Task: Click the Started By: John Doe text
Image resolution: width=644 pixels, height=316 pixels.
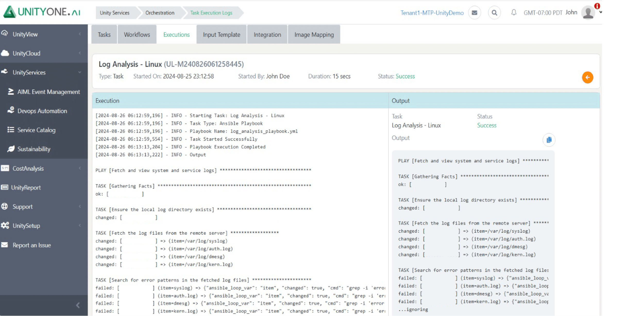Action: (x=264, y=76)
